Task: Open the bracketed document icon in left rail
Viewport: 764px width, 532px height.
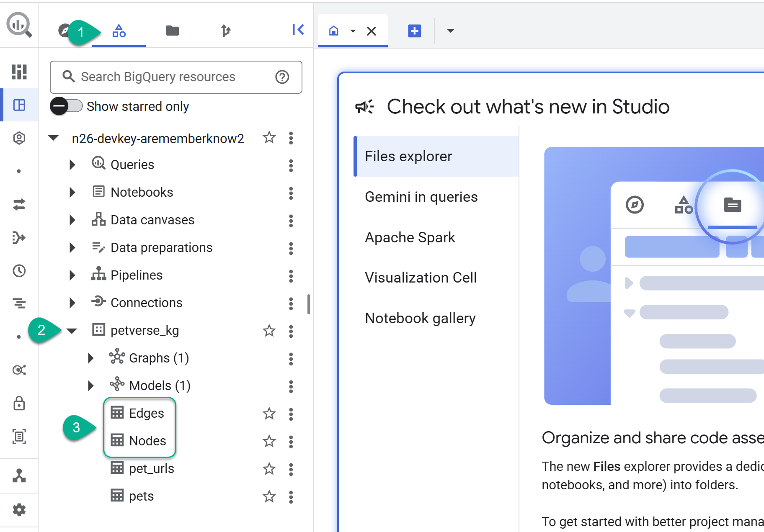Action: (x=19, y=437)
